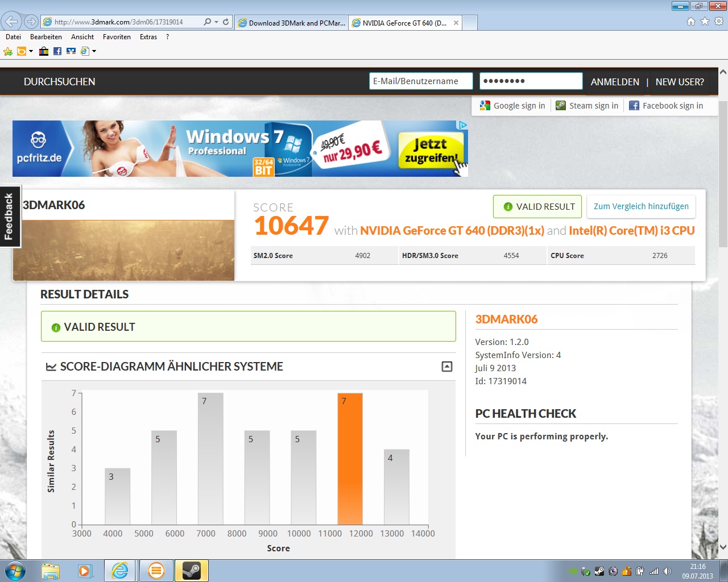Open the NVIDIA GeForce GT 640 (DDR3)(1x) link
The image size is (728, 582).
(x=452, y=231)
